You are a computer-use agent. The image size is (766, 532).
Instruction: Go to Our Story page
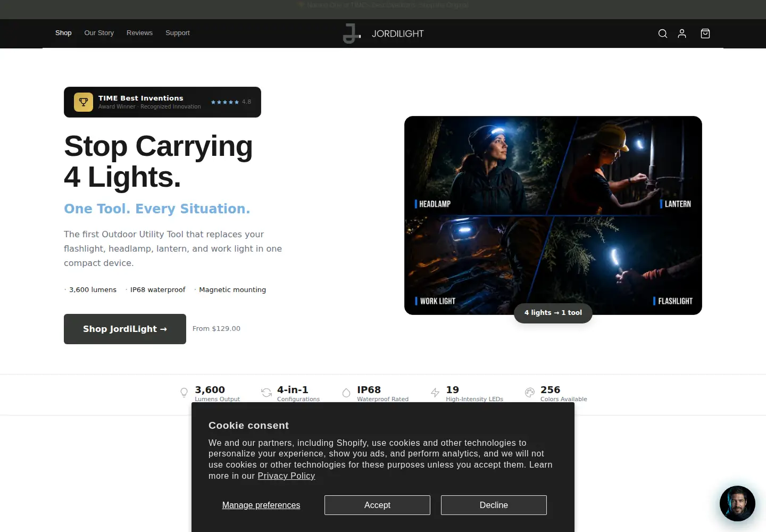pos(99,33)
